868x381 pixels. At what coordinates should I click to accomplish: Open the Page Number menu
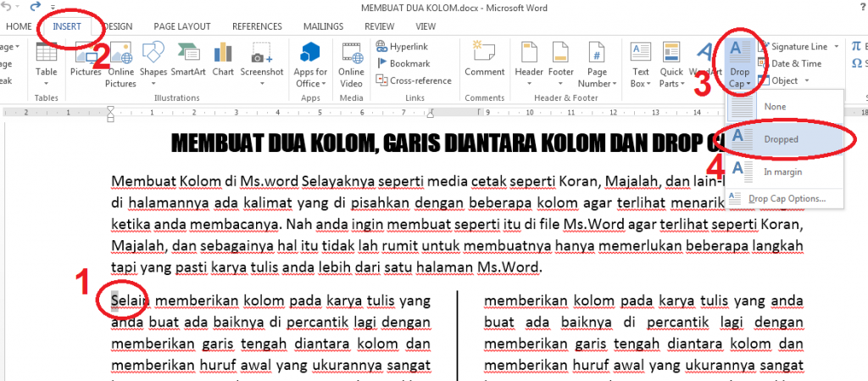[x=597, y=65]
